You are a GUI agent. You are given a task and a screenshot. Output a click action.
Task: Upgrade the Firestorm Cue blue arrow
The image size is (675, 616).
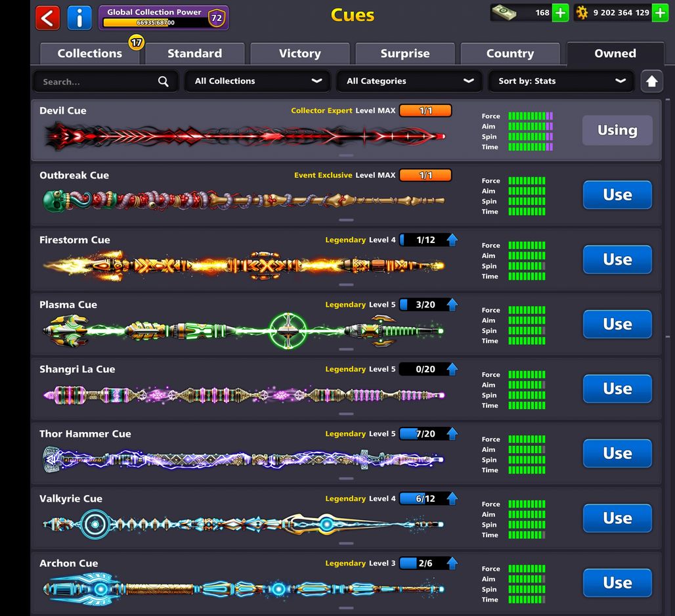(x=452, y=240)
